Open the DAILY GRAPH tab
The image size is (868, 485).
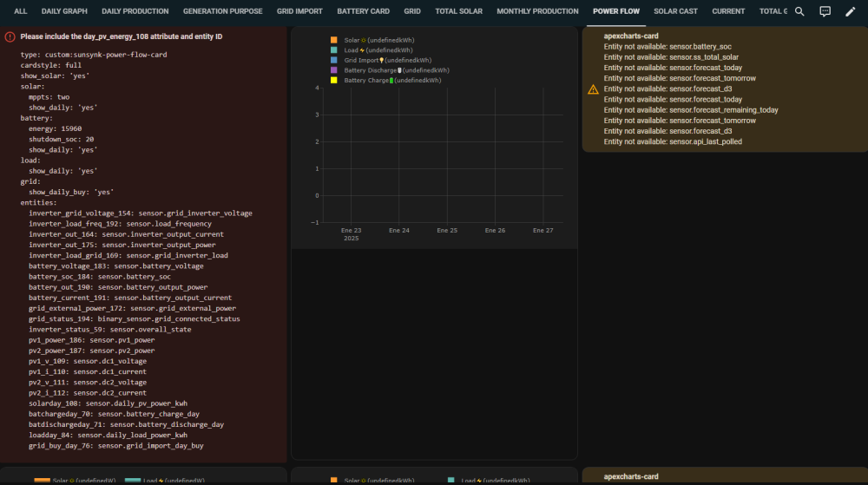[x=64, y=11]
